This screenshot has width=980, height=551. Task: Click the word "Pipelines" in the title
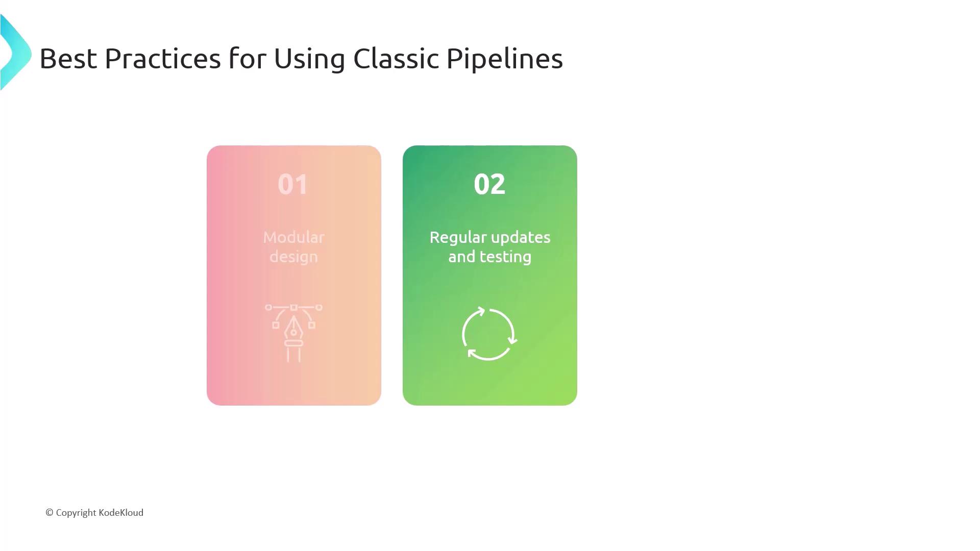[x=504, y=59]
